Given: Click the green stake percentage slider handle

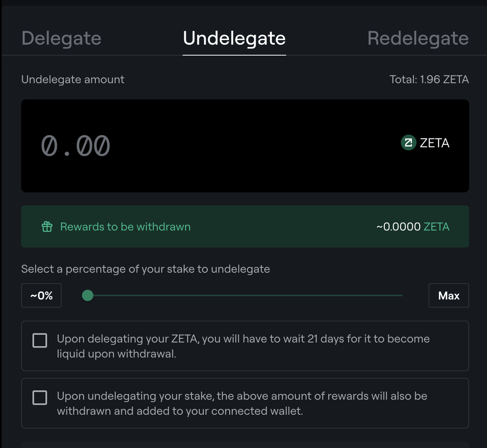Looking at the screenshot, I should tap(88, 295).
